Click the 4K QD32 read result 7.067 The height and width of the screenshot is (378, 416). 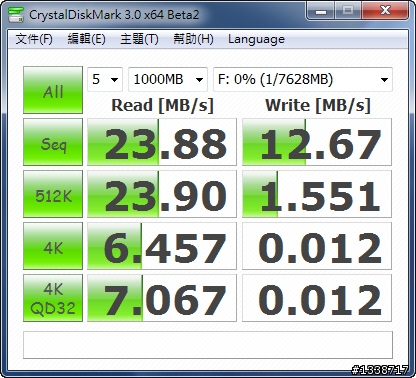coord(162,298)
